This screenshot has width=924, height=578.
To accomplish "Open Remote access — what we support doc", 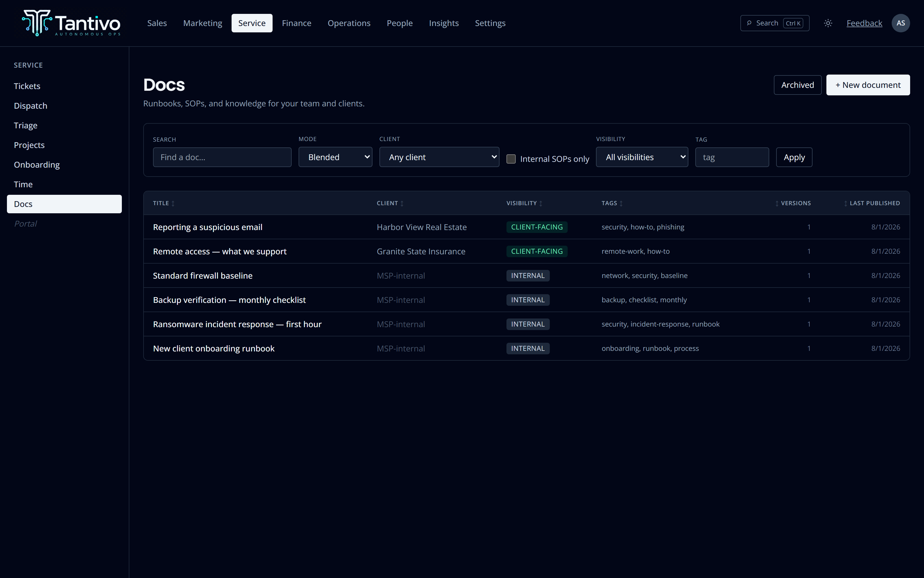I will 219,251.
